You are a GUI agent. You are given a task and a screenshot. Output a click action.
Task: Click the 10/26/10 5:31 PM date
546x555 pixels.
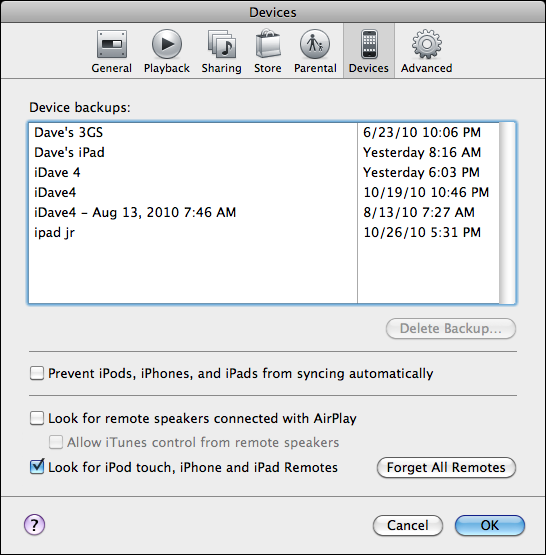[x=422, y=233]
